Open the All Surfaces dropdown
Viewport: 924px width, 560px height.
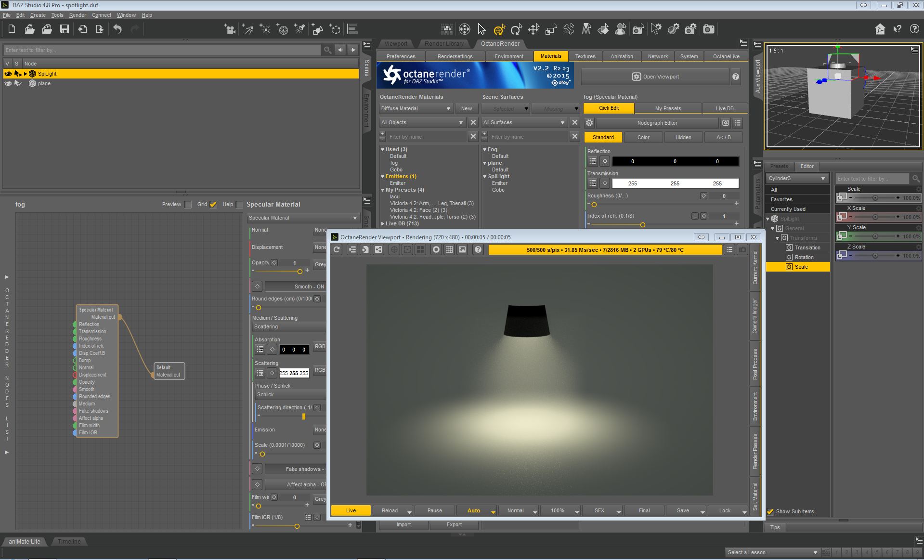pos(524,123)
